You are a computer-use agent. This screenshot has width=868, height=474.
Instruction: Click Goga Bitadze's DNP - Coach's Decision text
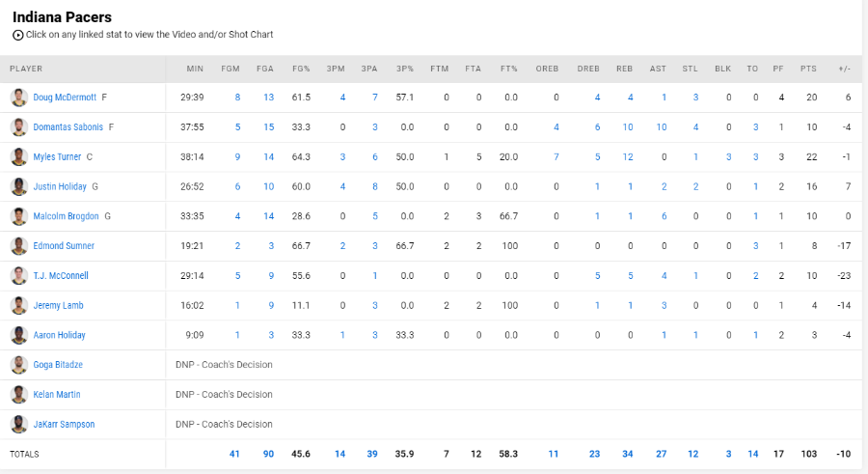[224, 365]
